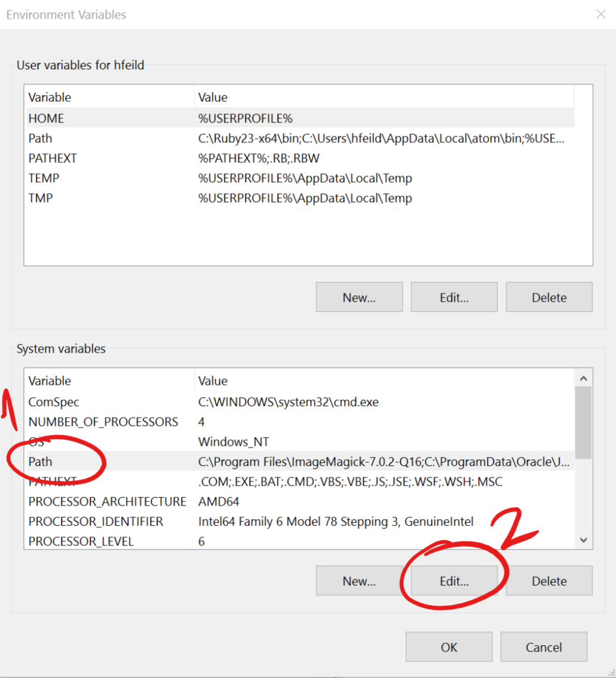Select the NUMBER_OF_PROCESSORS system variable

click(103, 422)
